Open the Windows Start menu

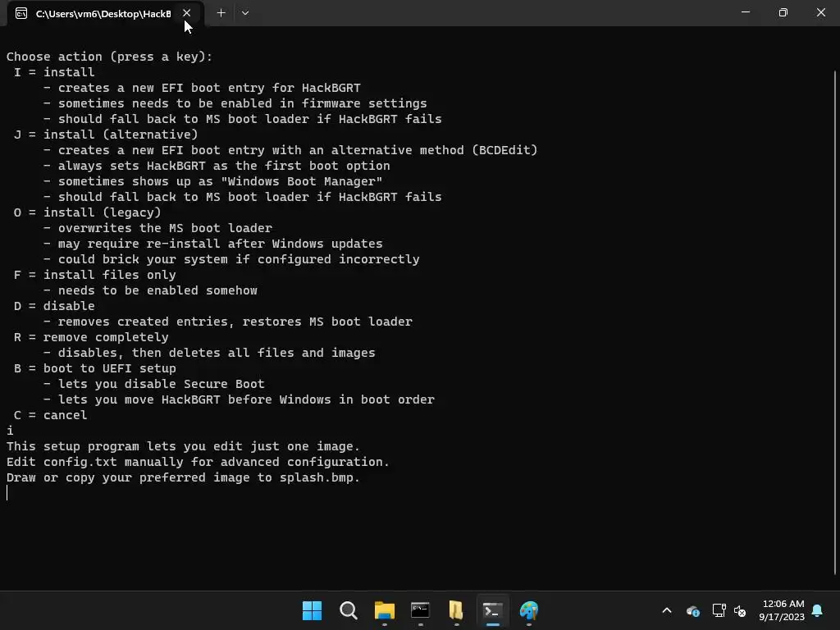pyautogui.click(x=312, y=610)
